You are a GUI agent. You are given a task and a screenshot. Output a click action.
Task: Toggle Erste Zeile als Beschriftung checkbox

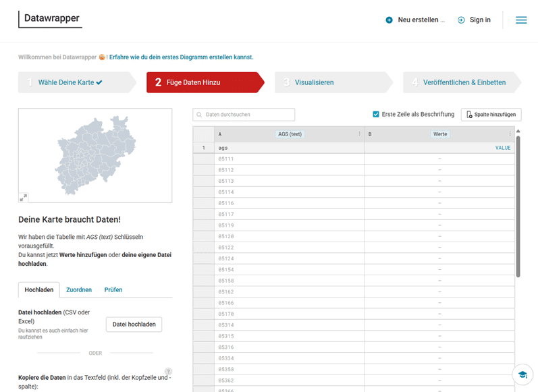pyautogui.click(x=376, y=114)
